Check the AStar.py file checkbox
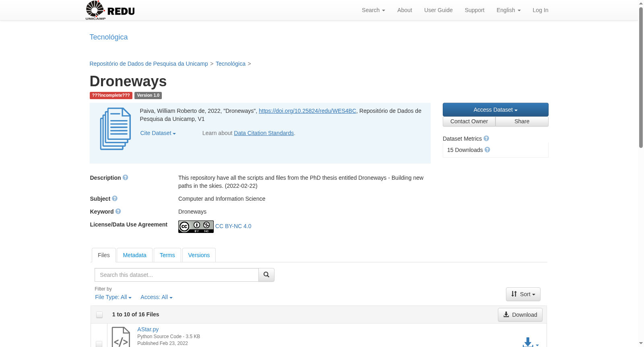This screenshot has width=644, height=347. (x=99, y=344)
